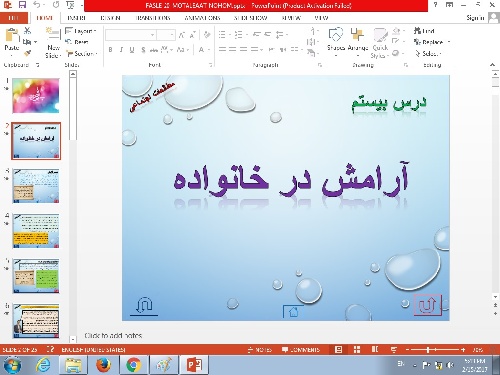This screenshot has height=375, width=500.
Task: Collapse the ribbon with arrow
Action: point(492,65)
